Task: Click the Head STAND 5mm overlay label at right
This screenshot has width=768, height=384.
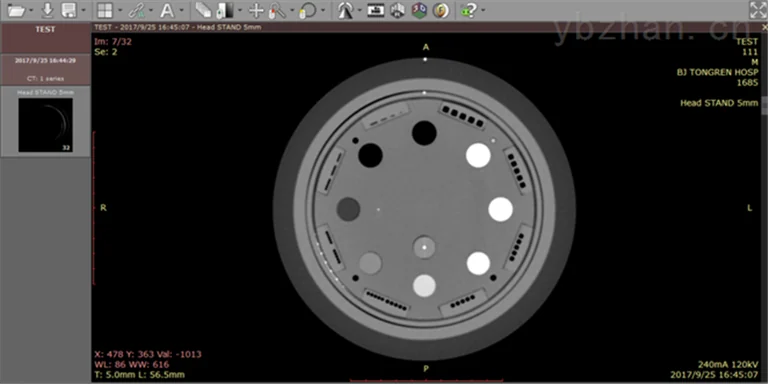Action: (x=719, y=103)
